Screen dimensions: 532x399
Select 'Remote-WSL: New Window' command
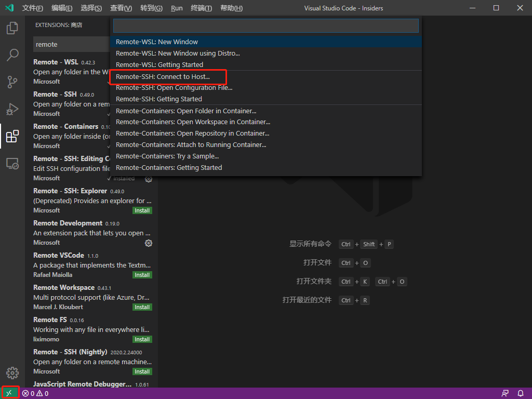click(265, 42)
